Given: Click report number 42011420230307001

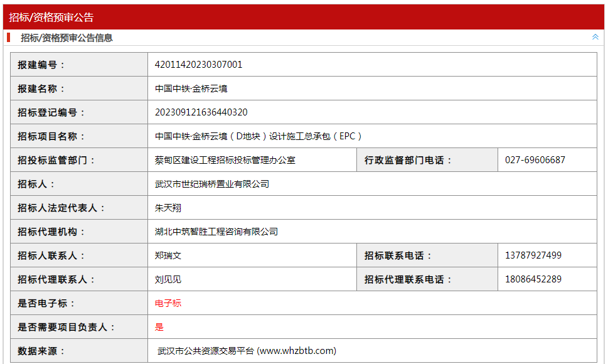Looking at the screenshot, I should pyautogui.click(x=198, y=65).
